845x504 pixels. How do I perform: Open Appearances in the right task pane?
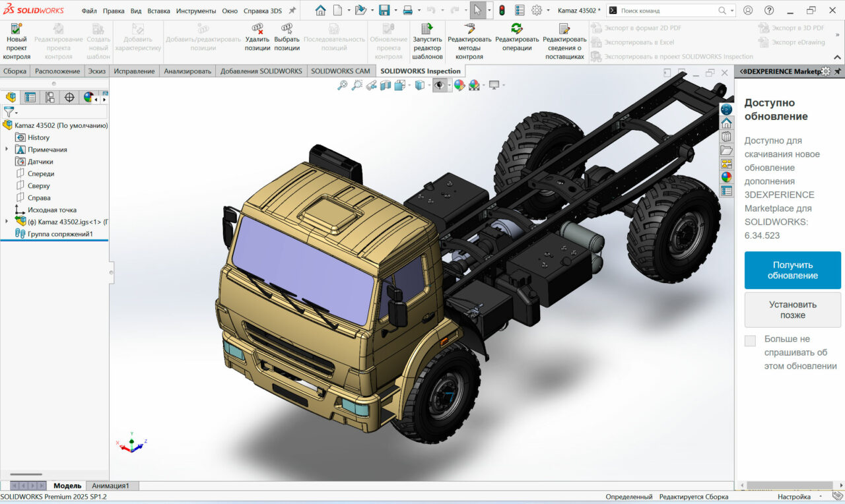click(x=726, y=177)
